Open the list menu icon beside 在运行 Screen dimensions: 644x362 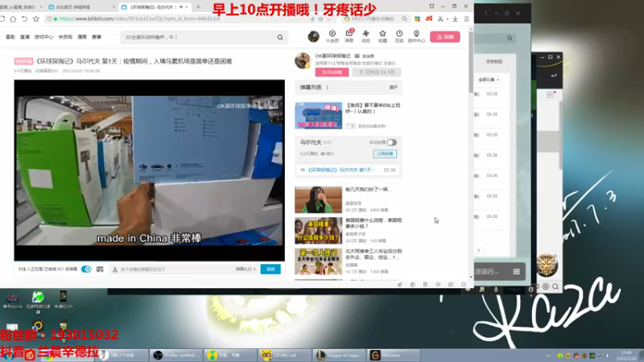pyautogui.click(x=517, y=272)
